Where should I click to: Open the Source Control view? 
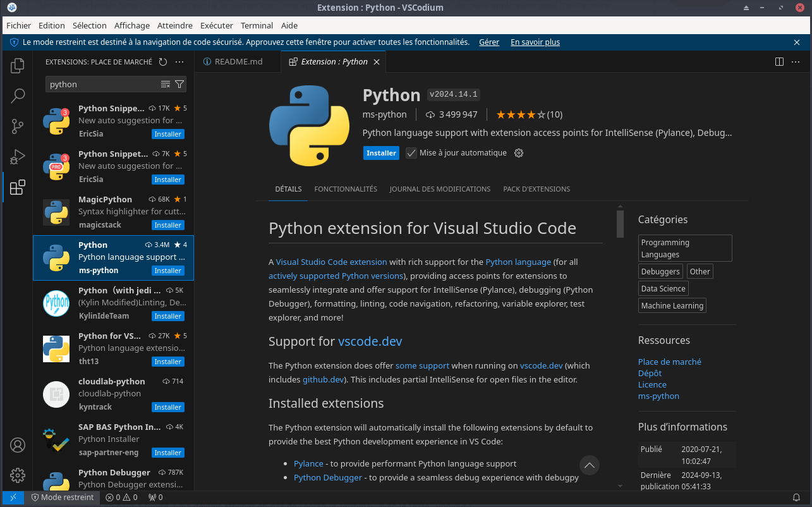point(18,126)
